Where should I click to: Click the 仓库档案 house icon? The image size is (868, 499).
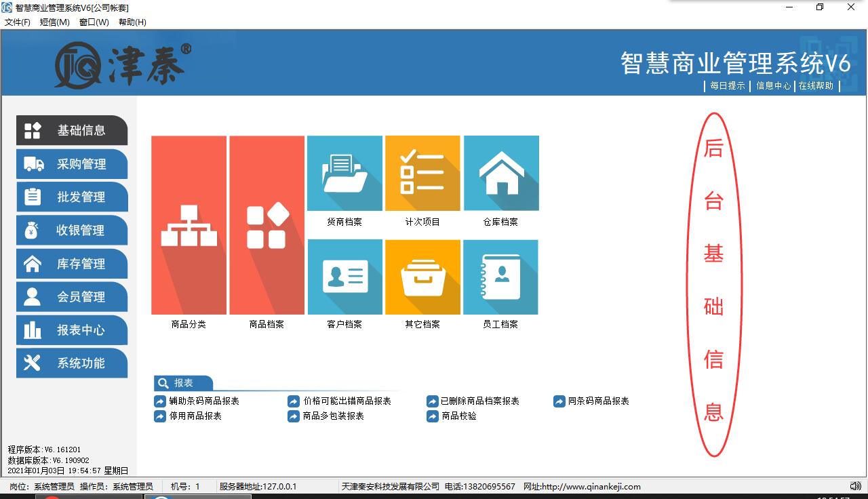pos(501,174)
